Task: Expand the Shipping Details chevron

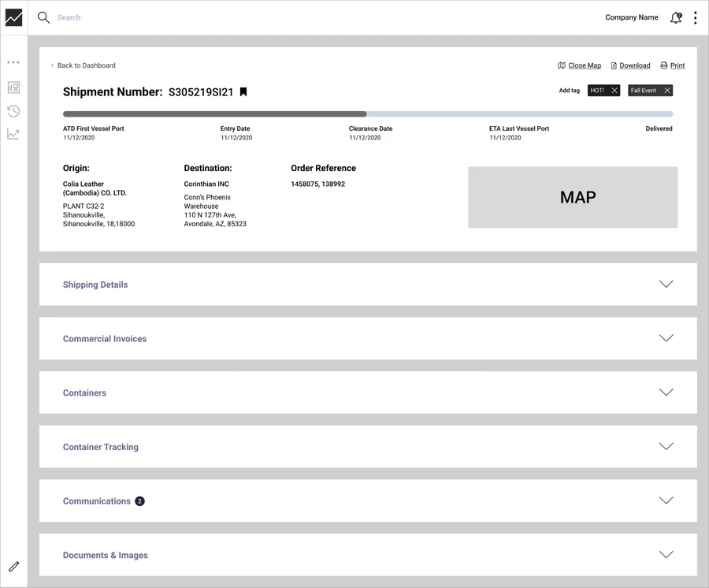Action: [x=666, y=284]
